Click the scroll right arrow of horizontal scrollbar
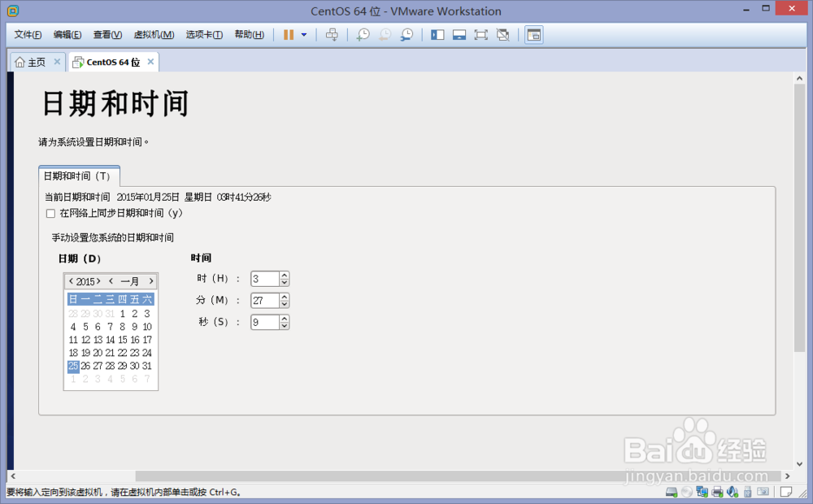 click(x=788, y=476)
